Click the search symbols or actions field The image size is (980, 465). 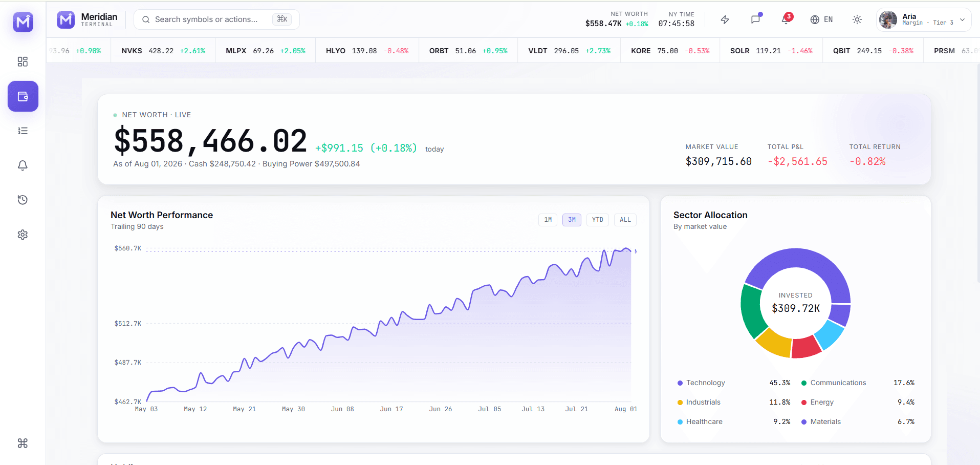coord(216,19)
